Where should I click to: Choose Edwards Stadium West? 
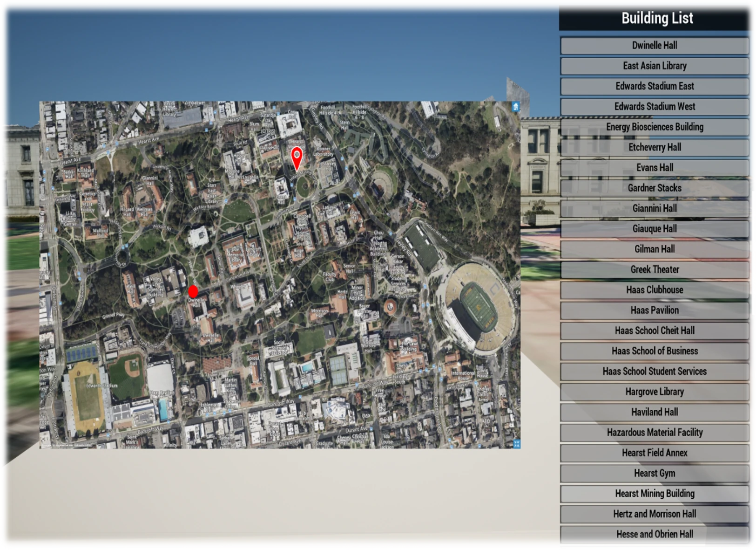coord(654,107)
